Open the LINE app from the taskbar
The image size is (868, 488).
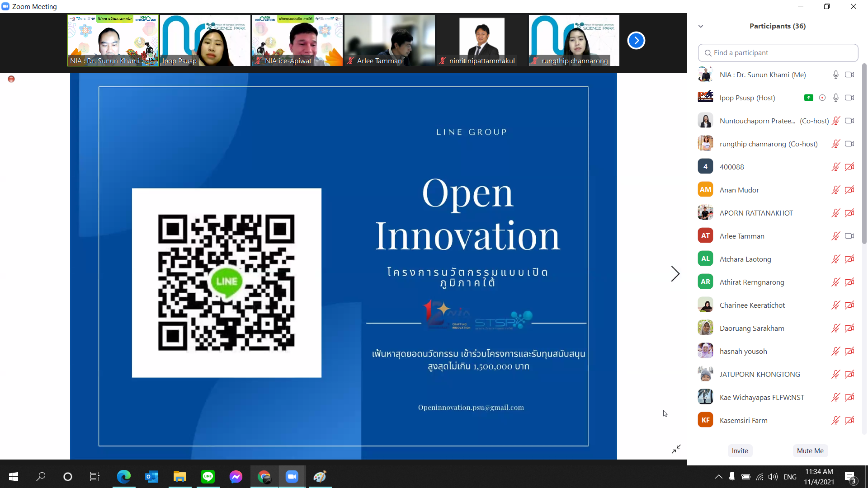coord(208,477)
